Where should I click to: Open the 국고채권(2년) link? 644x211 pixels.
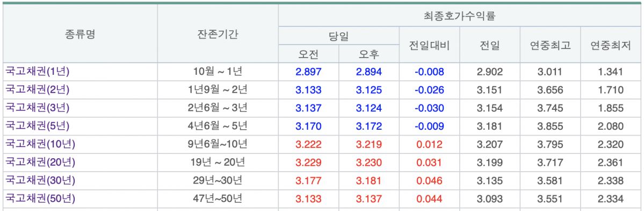pyautogui.click(x=38, y=90)
